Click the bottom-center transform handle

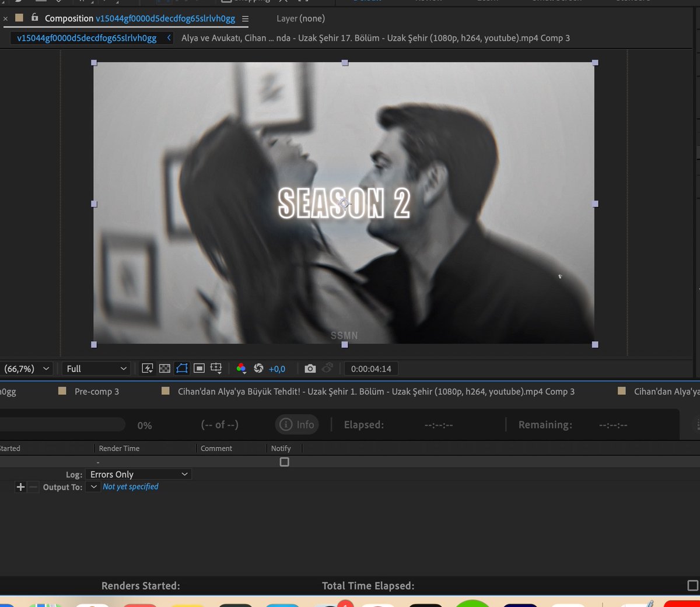click(x=344, y=345)
